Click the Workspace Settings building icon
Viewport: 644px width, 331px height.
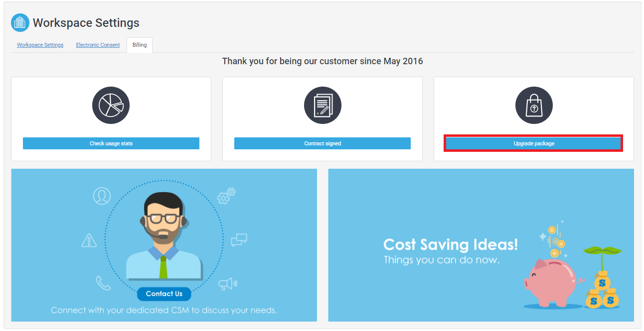click(20, 23)
